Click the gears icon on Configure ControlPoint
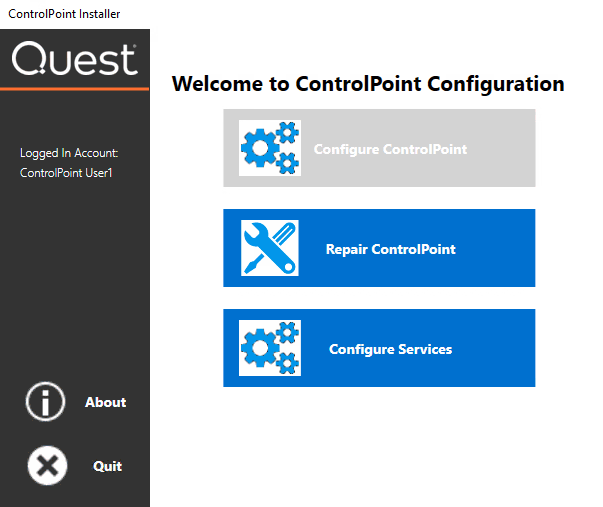Image resolution: width=603 pixels, height=507 pixels. [x=270, y=148]
